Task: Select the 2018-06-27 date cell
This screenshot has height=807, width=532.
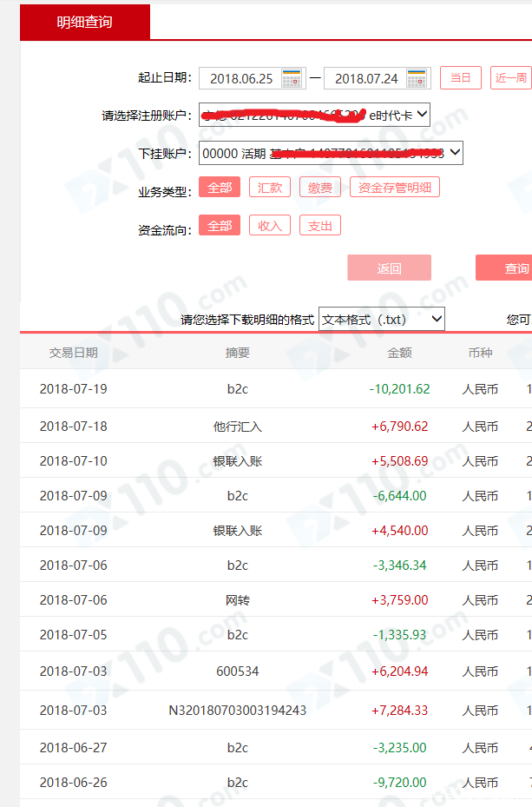Action: click(74, 747)
